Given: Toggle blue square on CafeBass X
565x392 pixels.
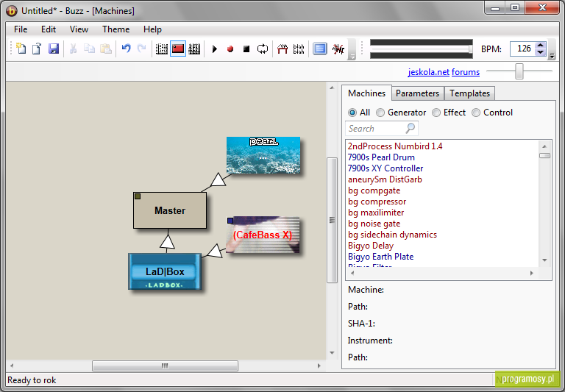Looking at the screenshot, I should [230, 221].
